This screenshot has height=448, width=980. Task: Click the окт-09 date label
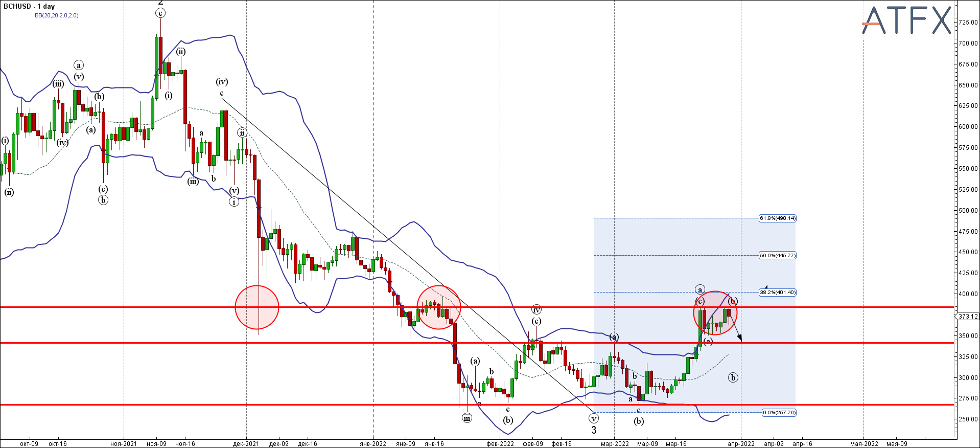pos(29,443)
